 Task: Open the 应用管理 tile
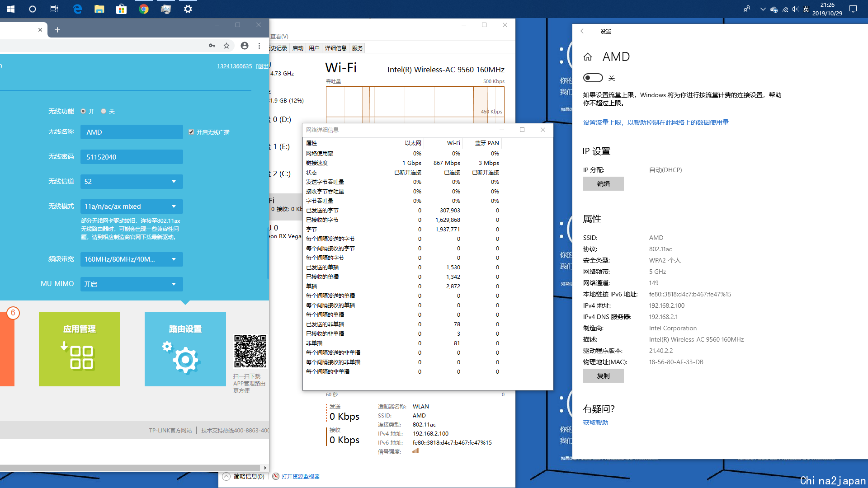click(80, 349)
